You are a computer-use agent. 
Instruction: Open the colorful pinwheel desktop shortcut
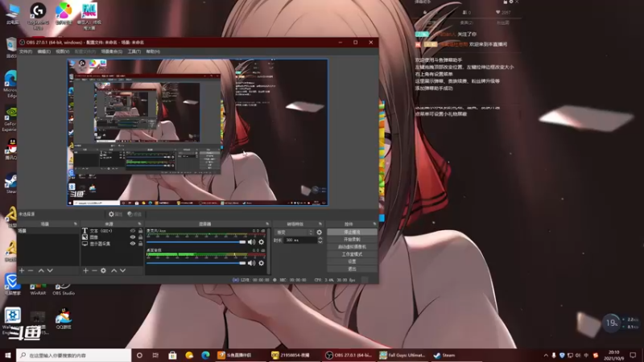[64, 14]
